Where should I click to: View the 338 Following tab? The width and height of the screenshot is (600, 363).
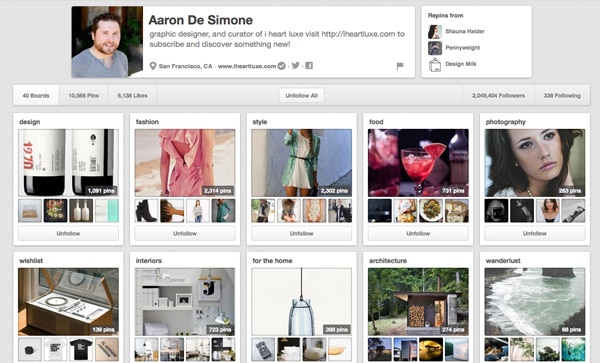[x=562, y=96]
